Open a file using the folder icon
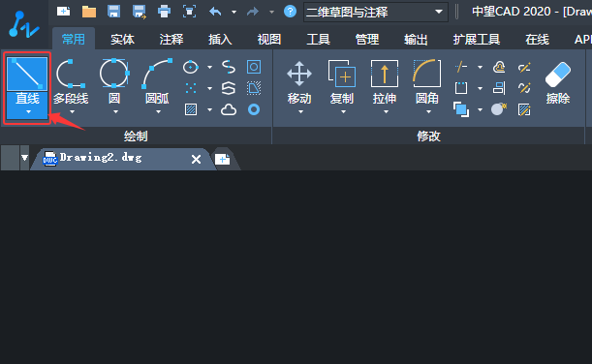The image size is (592, 364). 89,12
